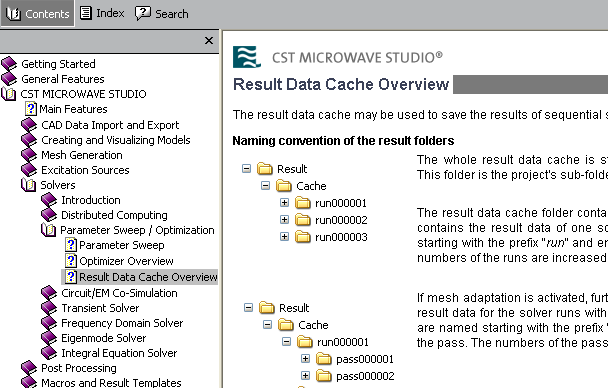Click the Creating and Visualizing Models book icon
608x388 pixels.
pyautogui.click(x=29, y=140)
